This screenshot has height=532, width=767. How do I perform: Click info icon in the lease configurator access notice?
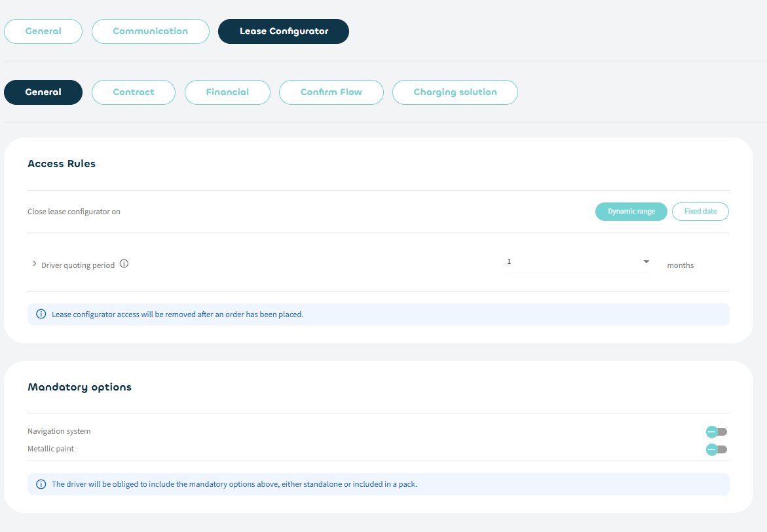[x=41, y=314]
